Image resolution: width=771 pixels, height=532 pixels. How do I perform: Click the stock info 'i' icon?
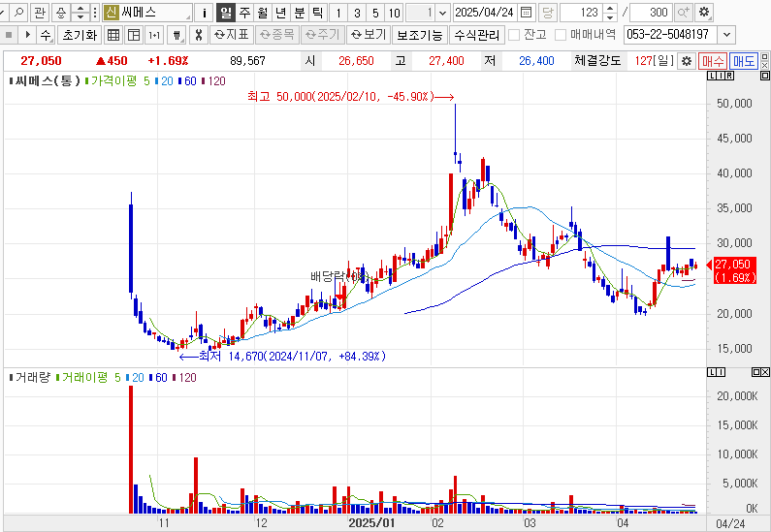click(204, 13)
